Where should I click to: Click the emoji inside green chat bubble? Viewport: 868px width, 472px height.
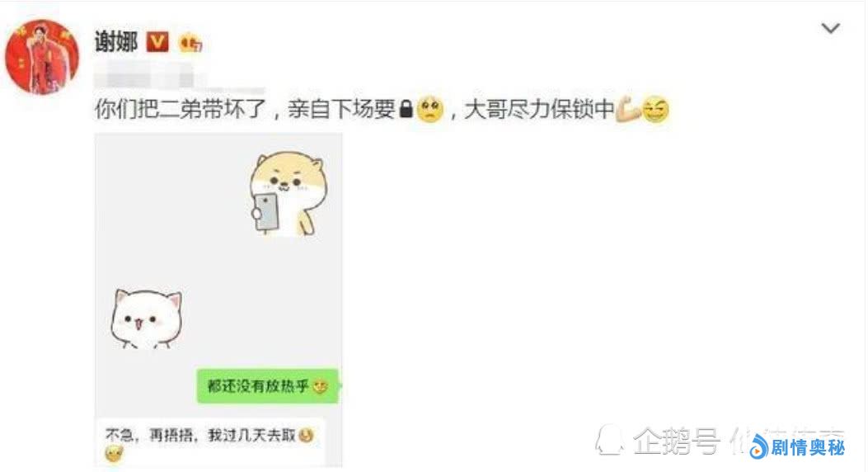tap(321, 386)
